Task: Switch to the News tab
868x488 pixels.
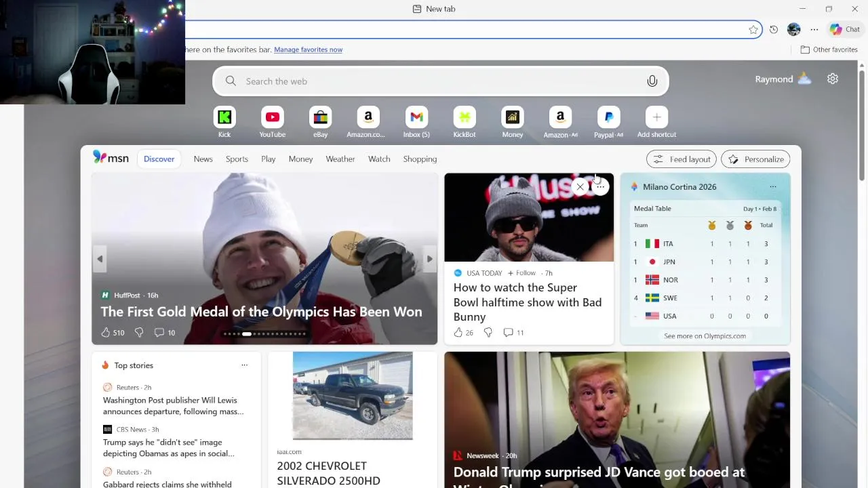Action: point(203,159)
